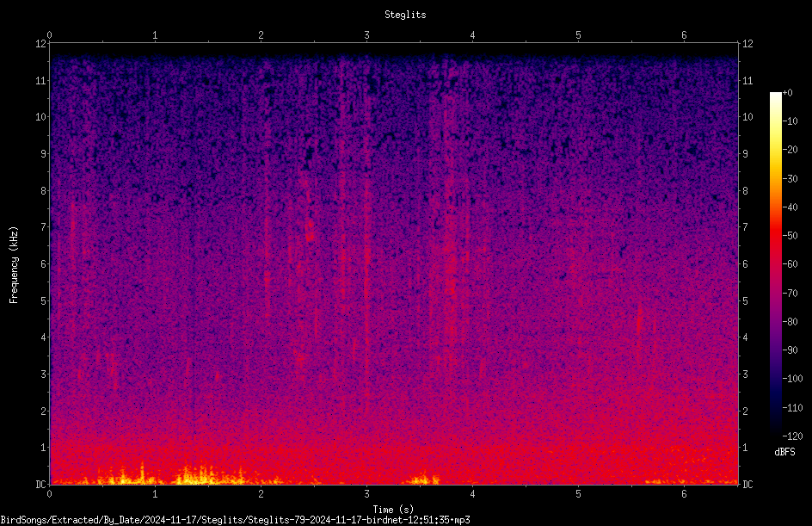Click the 9 kHz label on left axis
812x526 pixels.
pyautogui.click(x=44, y=154)
